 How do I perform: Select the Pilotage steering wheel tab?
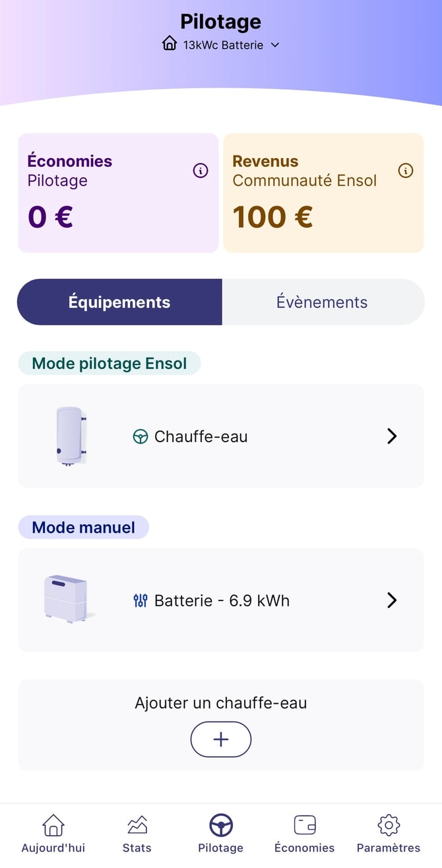(221, 834)
